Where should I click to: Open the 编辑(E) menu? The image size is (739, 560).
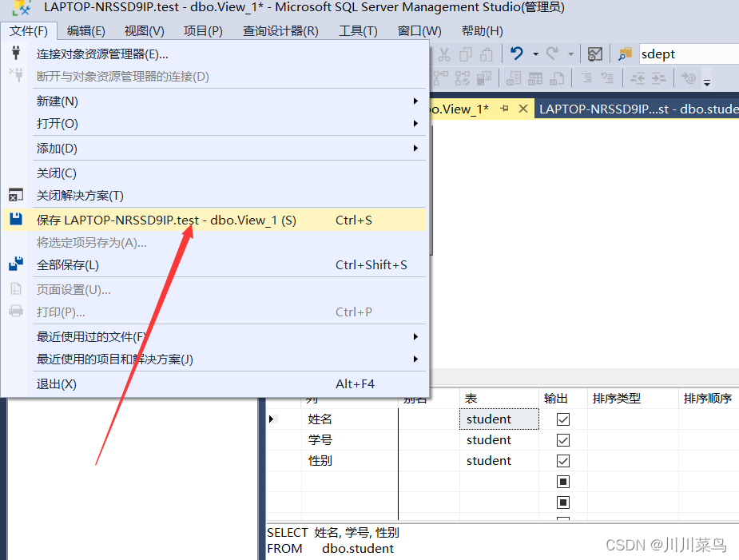pyautogui.click(x=86, y=31)
